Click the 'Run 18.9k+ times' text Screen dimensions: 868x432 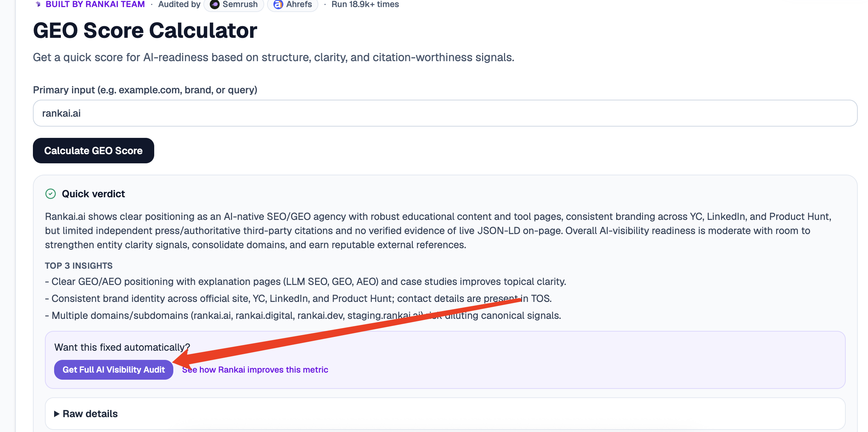pyautogui.click(x=365, y=4)
